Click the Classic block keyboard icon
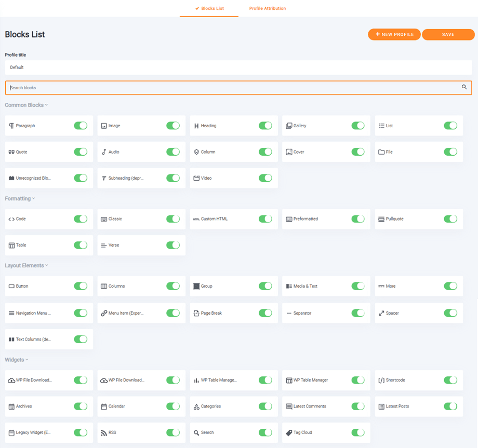This screenshot has width=478, height=448. tap(104, 219)
